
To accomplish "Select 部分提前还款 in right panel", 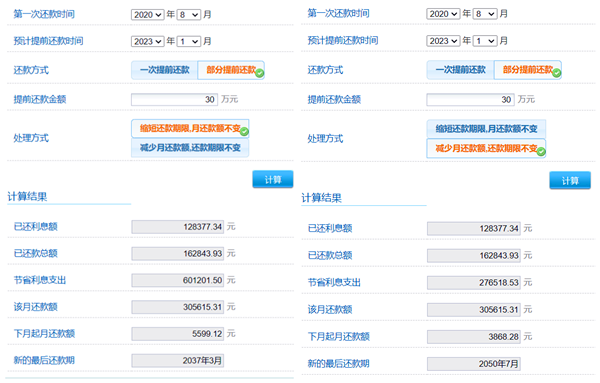I will tap(528, 70).
